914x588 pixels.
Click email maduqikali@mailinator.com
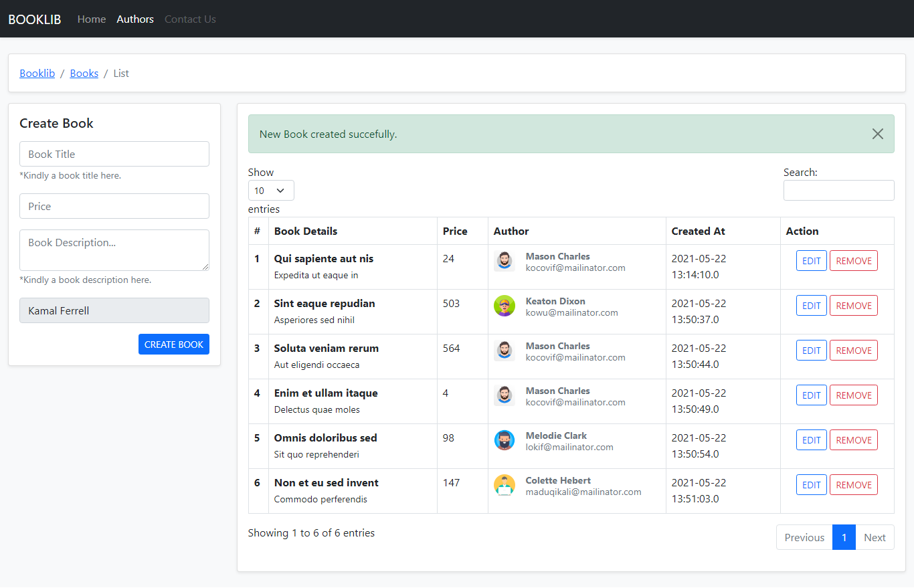tap(583, 492)
